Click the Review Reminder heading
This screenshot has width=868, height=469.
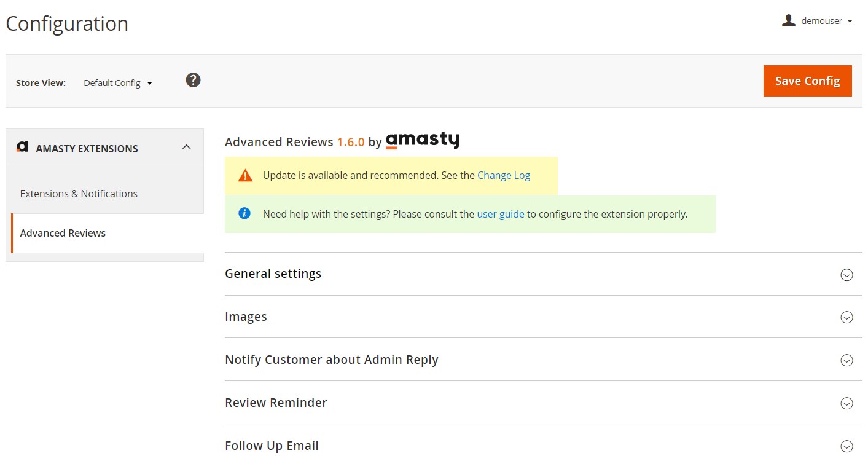pos(276,403)
